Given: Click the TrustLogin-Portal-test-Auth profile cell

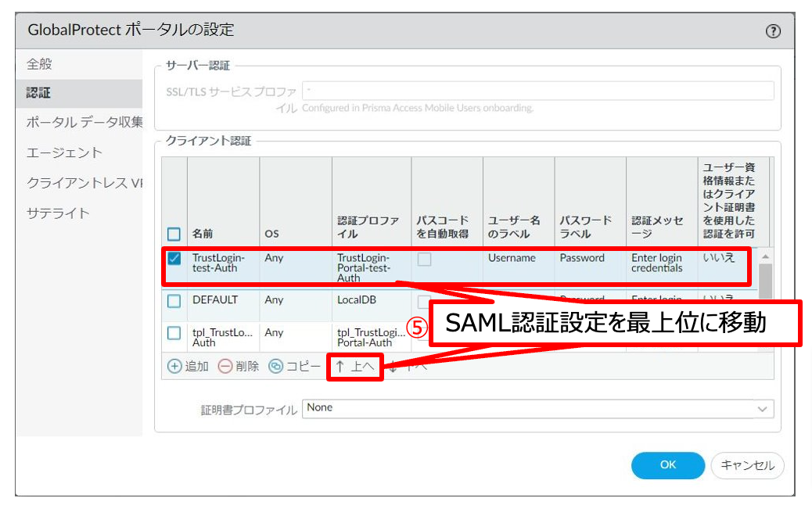Looking at the screenshot, I should click(x=364, y=267).
